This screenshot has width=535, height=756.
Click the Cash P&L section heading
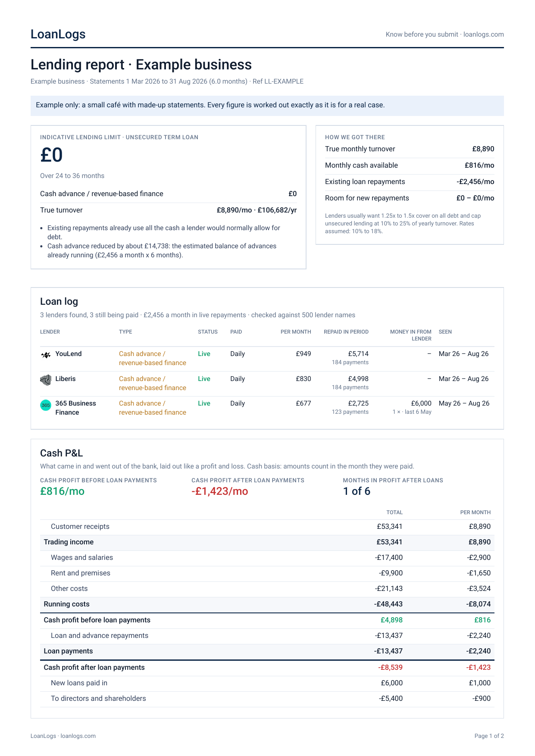tap(61, 453)
